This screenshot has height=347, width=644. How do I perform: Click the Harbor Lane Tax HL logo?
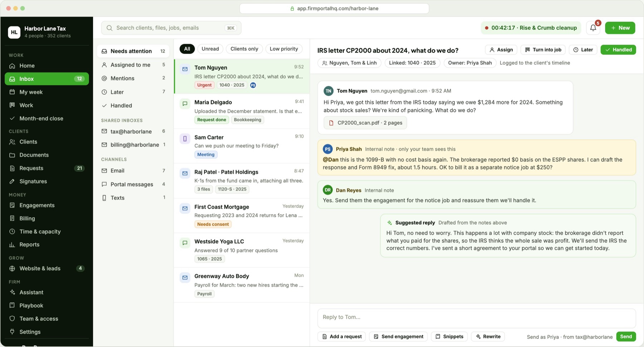[x=14, y=32]
